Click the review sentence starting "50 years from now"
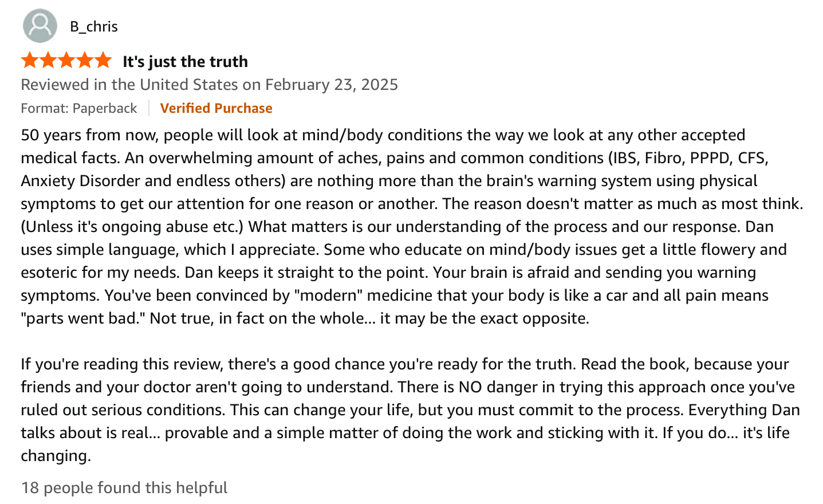This screenshot has width=823, height=504. coord(229,135)
